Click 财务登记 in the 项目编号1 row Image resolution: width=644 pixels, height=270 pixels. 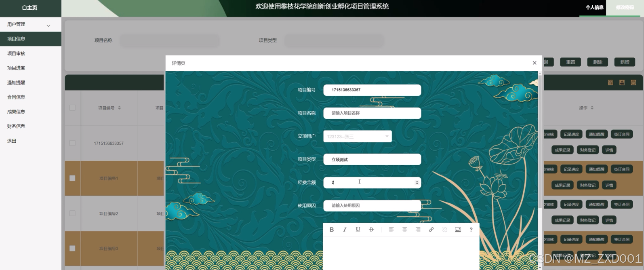coord(588,185)
